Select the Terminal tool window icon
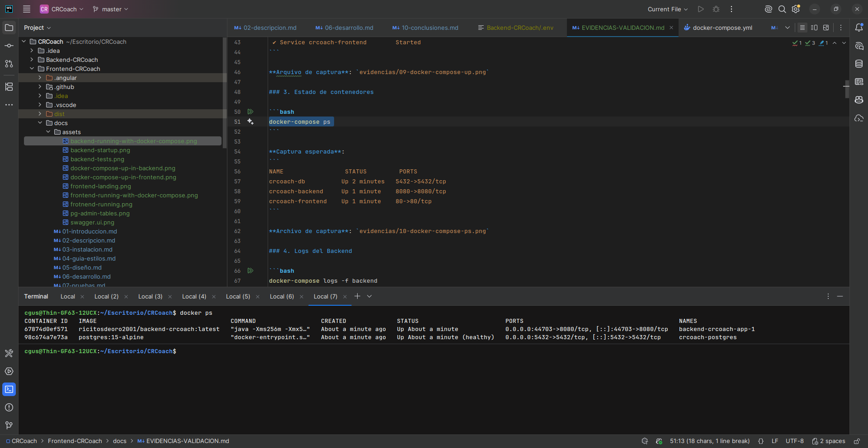Screen dimensions: 868x448 pos(9,389)
